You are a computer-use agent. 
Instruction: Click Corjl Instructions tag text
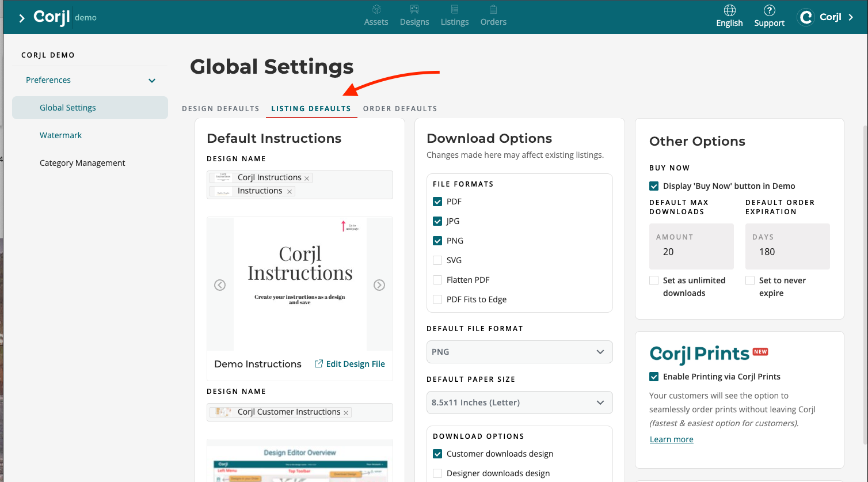(269, 177)
